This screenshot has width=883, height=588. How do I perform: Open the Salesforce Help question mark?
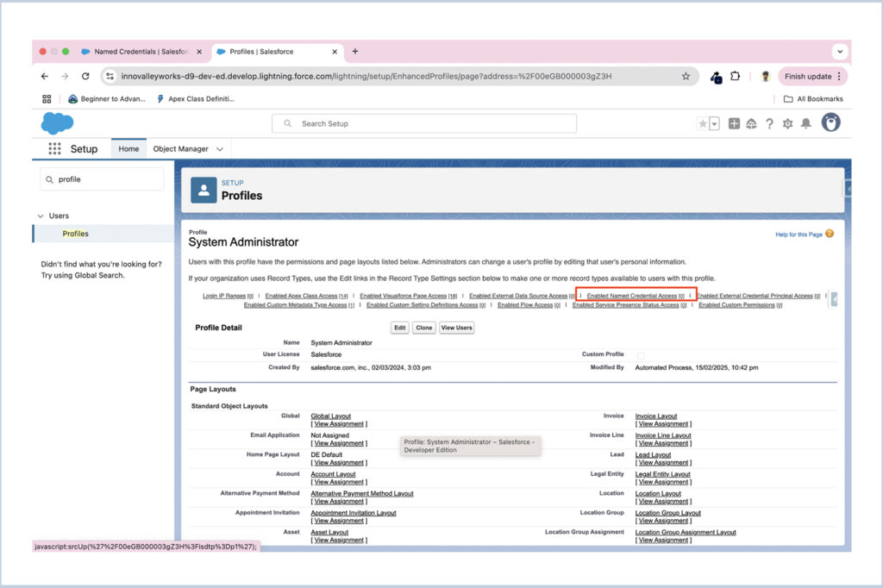coord(769,123)
